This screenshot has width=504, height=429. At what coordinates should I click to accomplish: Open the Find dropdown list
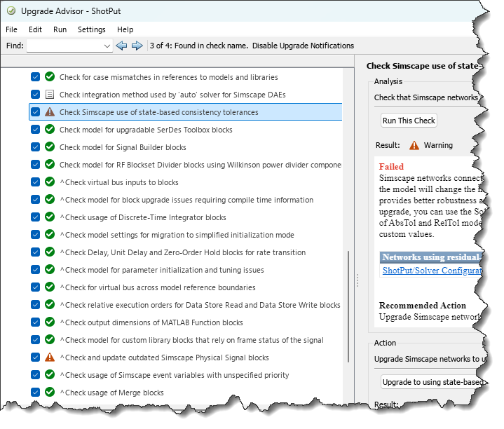coord(107,46)
